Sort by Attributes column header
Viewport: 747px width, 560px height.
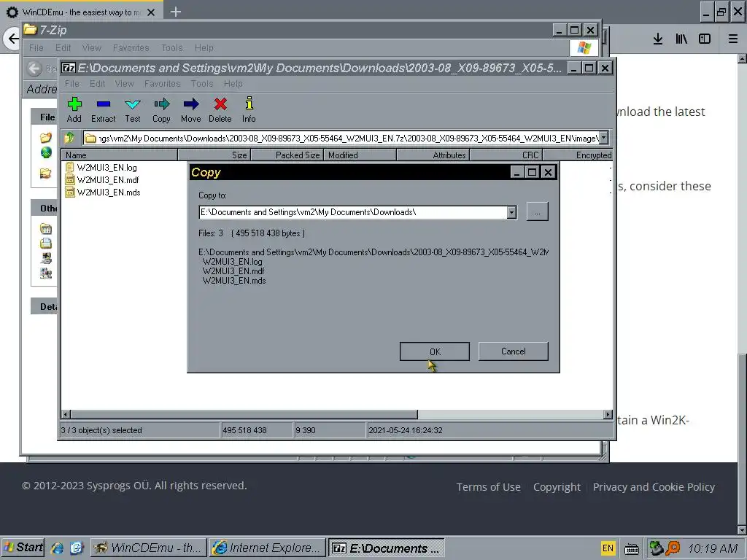(433, 155)
